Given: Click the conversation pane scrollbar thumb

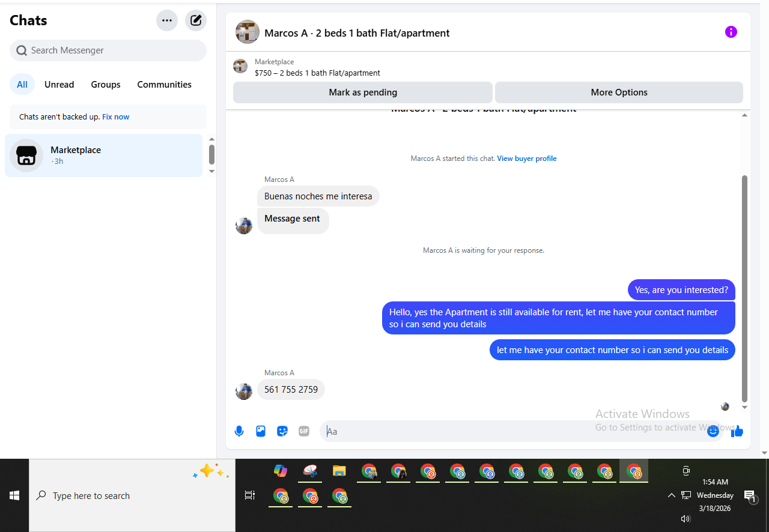Looking at the screenshot, I should [x=745, y=288].
